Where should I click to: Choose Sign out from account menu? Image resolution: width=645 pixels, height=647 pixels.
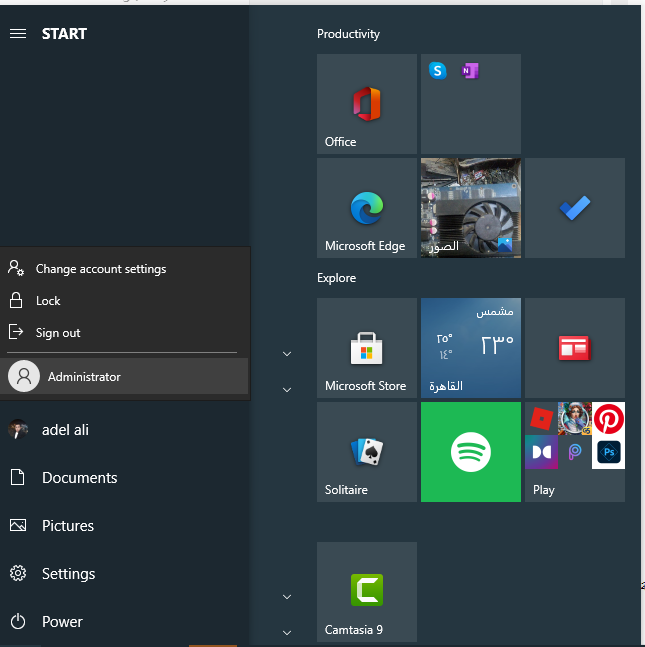(x=124, y=333)
